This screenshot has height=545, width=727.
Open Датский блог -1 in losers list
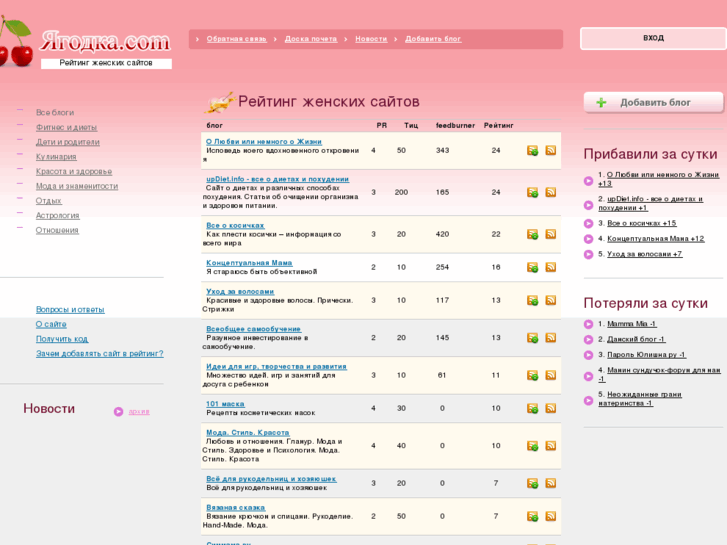point(636,340)
